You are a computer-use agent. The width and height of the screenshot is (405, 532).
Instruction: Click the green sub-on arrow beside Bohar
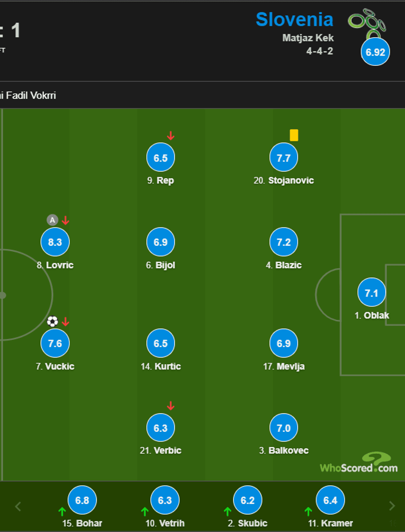pos(62,512)
